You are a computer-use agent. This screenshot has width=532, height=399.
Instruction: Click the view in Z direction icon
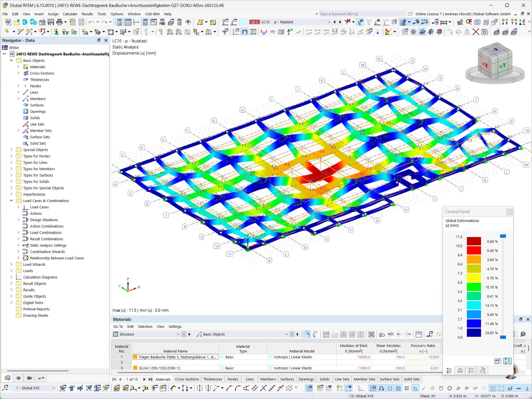(x=522, y=22)
